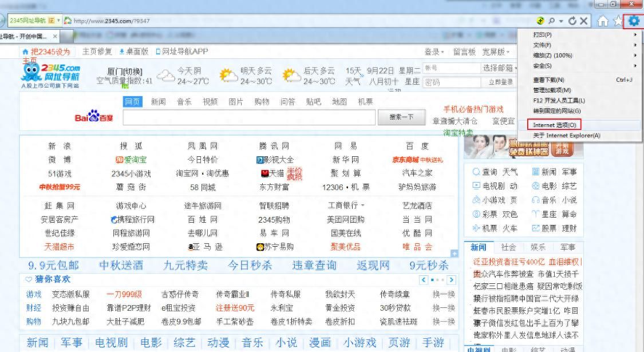Click the 搜索一下 button
This screenshot has height=352, width=644.
[x=401, y=117]
